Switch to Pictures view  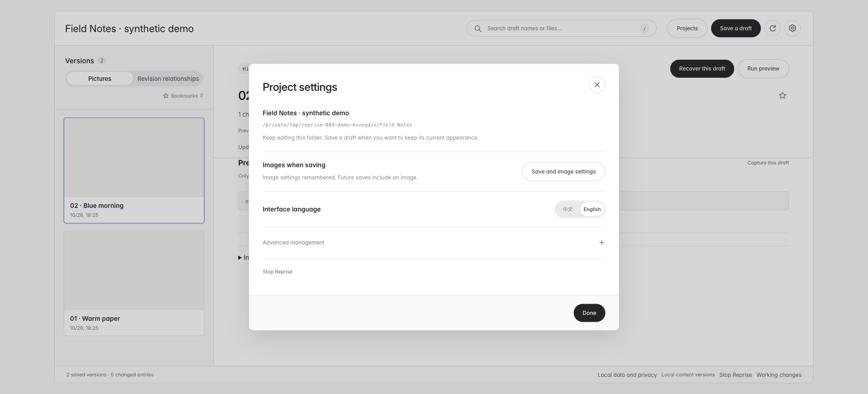click(x=99, y=79)
